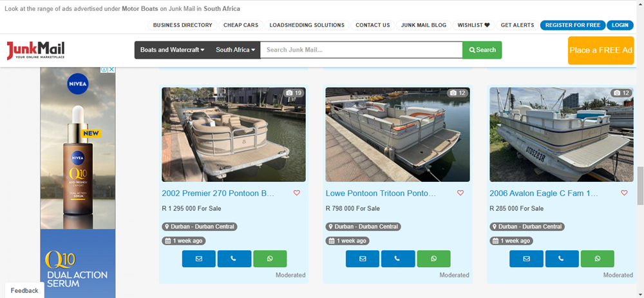Click the Junk Mail logo
The height and width of the screenshot is (298, 644).
[36, 50]
